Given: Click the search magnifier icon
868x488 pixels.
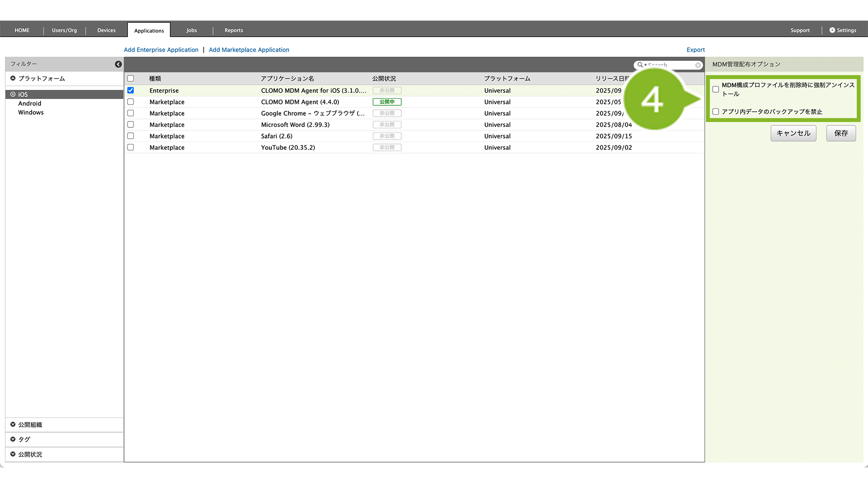Looking at the screenshot, I should [640, 65].
